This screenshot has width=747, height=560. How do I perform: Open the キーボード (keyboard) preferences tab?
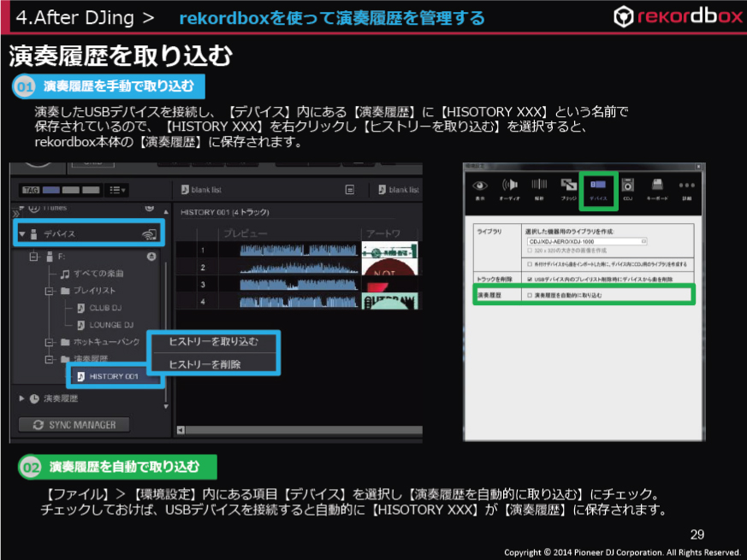[657, 190]
